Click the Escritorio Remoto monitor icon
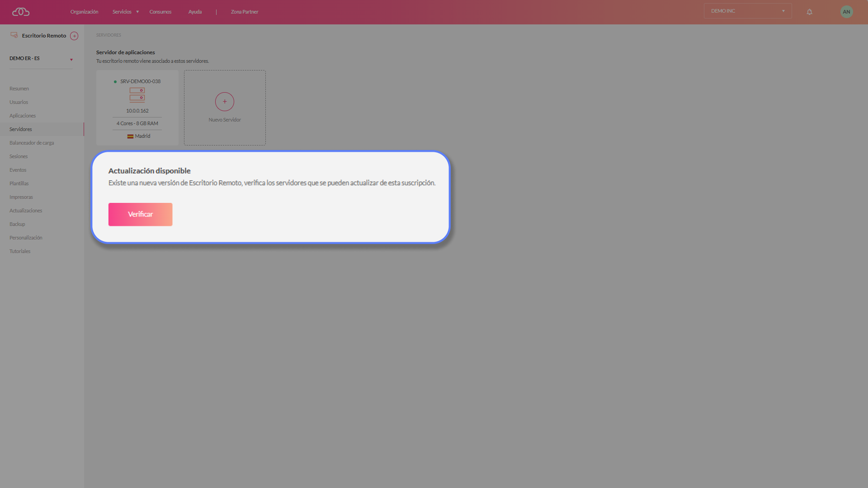This screenshot has width=868, height=488. (x=14, y=35)
